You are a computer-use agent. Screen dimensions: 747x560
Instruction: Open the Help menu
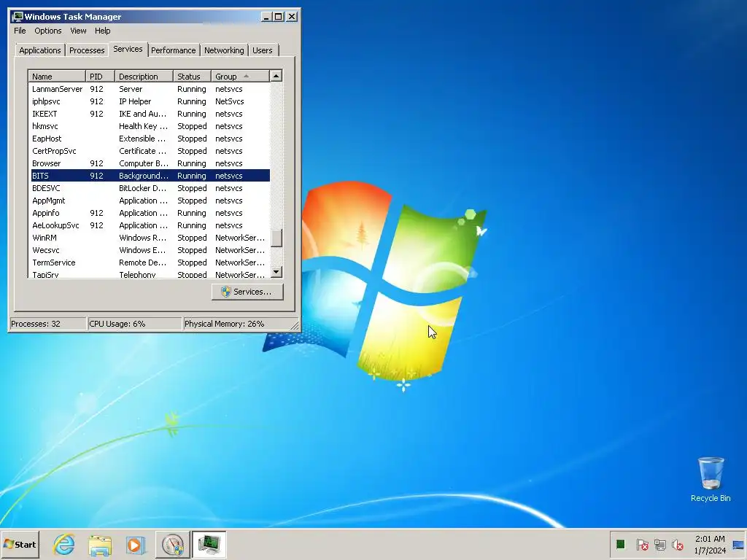(102, 31)
